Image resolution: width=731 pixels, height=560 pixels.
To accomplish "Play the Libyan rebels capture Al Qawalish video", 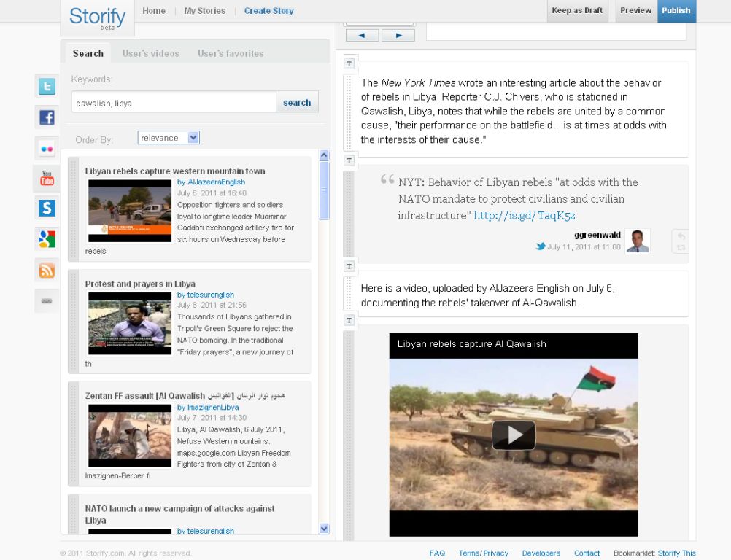I will (514, 435).
